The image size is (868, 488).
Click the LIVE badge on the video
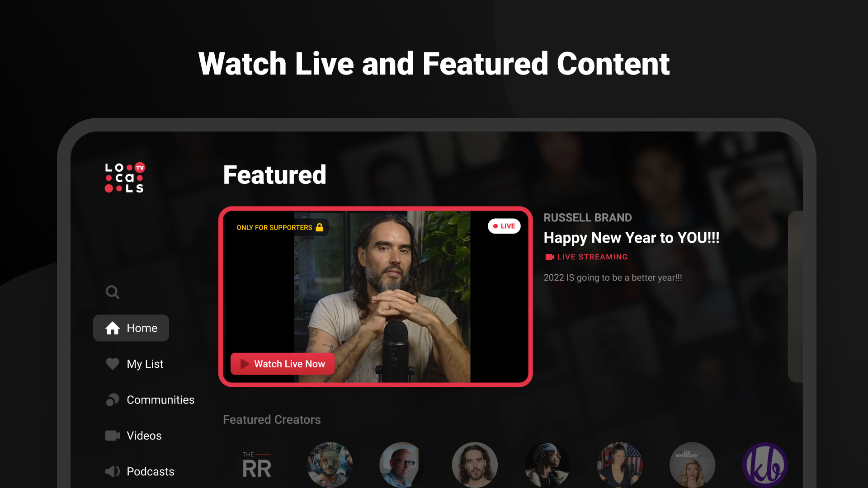pyautogui.click(x=504, y=226)
